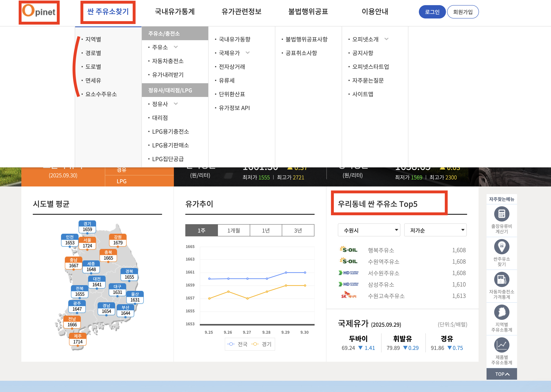Select the 3년 chart period
Image resolution: width=551 pixels, height=392 pixels.
point(298,230)
